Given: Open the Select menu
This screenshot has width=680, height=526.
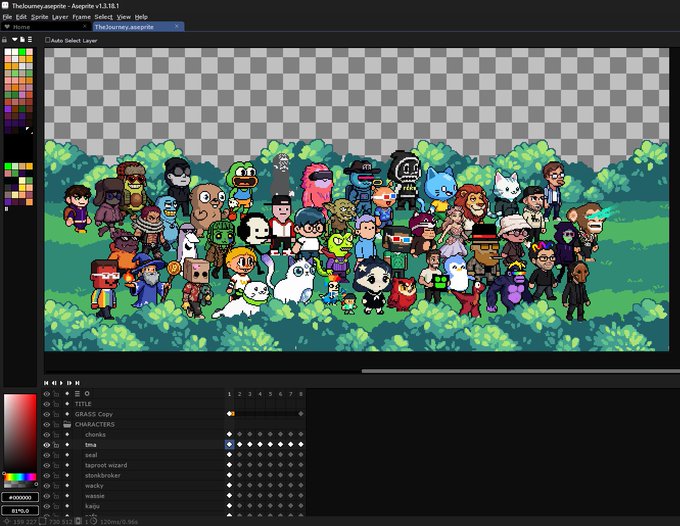Looking at the screenshot, I should tap(104, 17).
